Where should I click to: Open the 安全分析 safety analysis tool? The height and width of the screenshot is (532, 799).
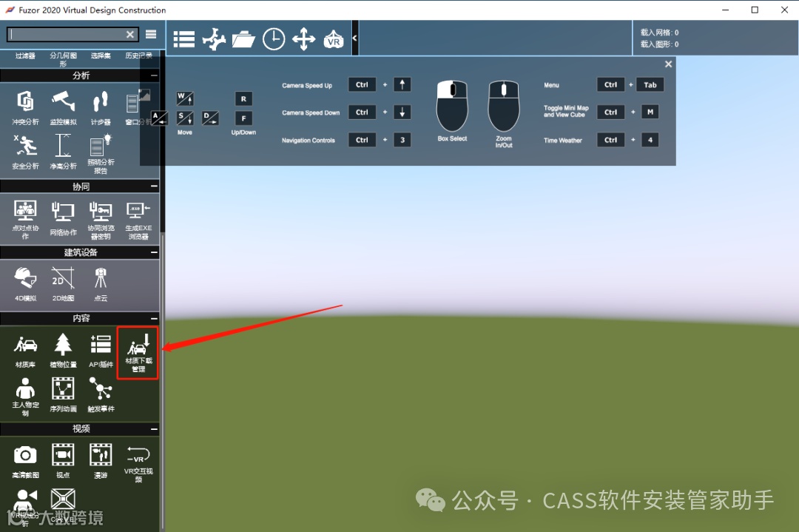pyautogui.click(x=25, y=152)
